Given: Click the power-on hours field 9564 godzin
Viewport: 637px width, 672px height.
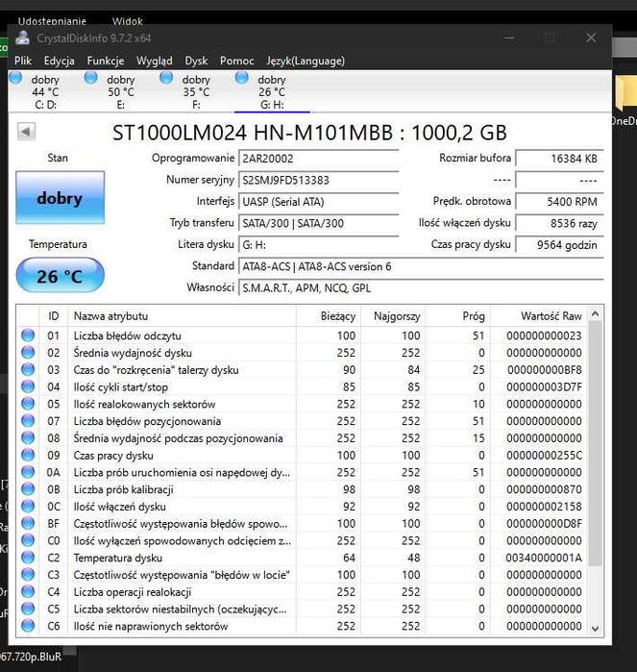Looking at the screenshot, I should 559,245.
